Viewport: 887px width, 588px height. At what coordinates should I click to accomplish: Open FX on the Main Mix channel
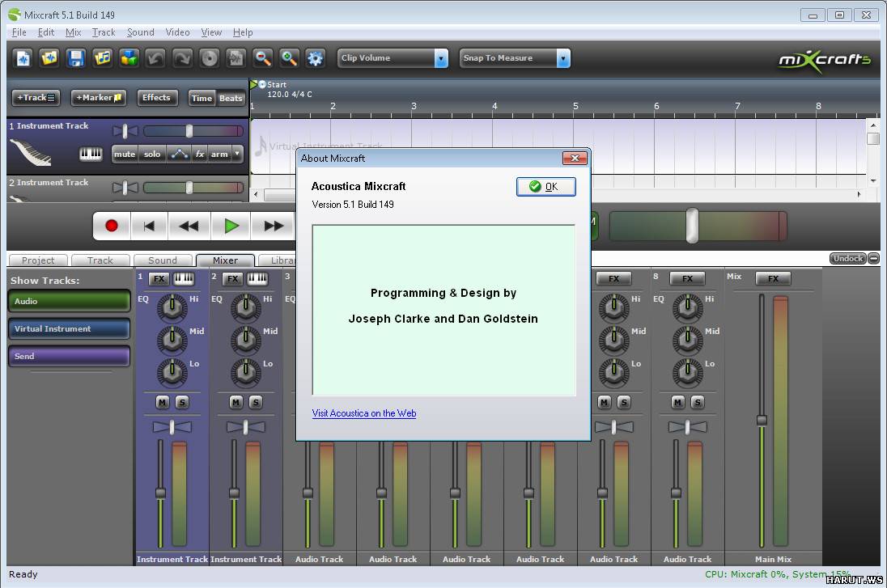(x=774, y=279)
